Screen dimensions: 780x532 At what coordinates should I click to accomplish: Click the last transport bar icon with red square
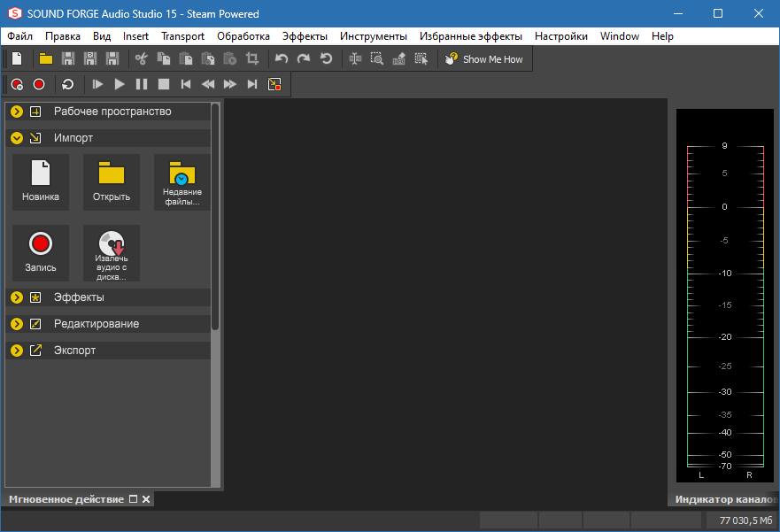pos(274,84)
